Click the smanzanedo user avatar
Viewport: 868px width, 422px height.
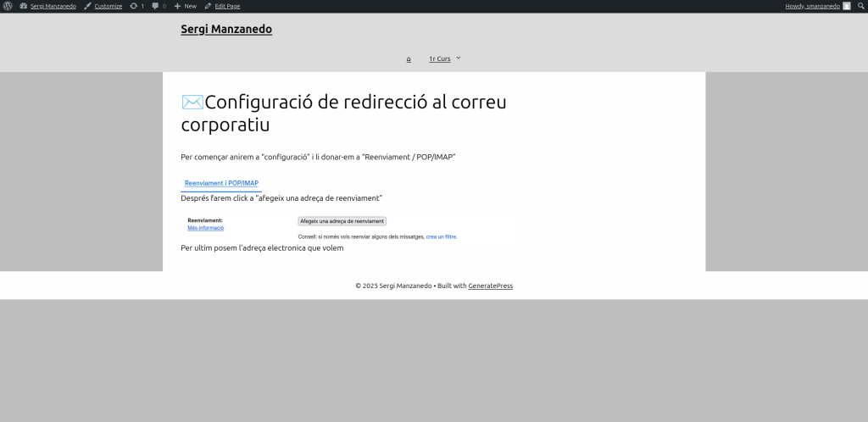pos(846,6)
